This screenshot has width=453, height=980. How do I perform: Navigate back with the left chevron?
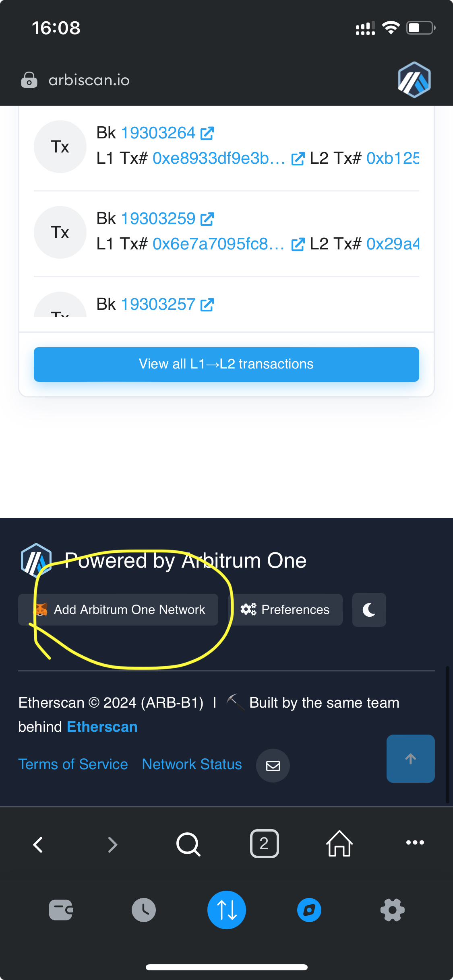pyautogui.click(x=38, y=844)
